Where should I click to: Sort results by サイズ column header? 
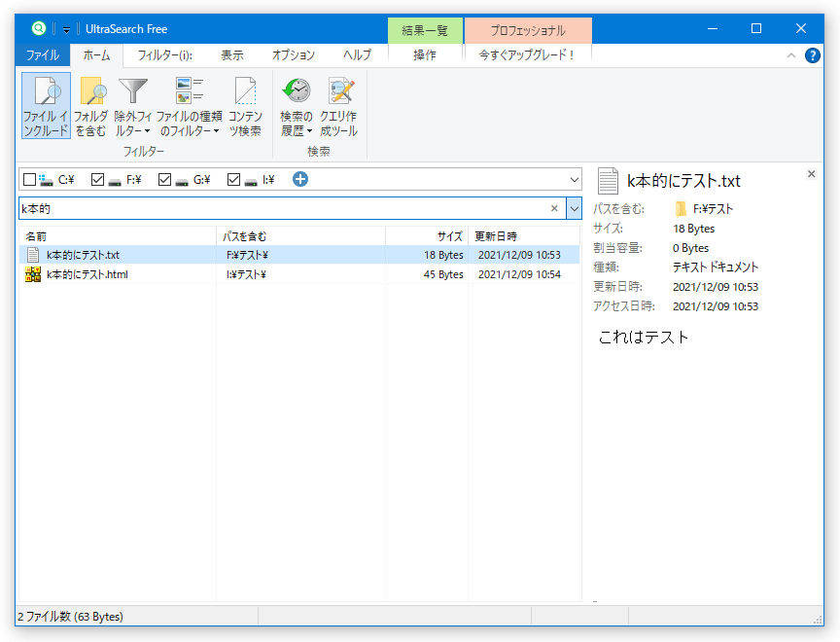click(427, 236)
